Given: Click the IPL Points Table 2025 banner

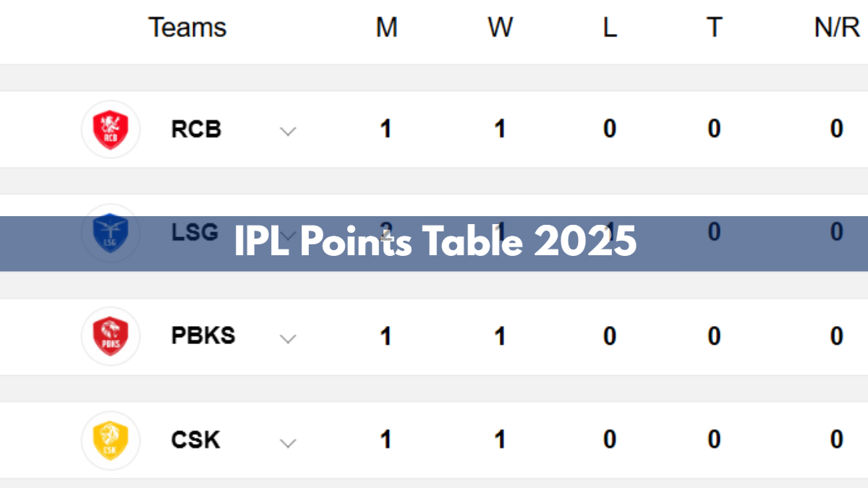Looking at the screenshot, I should [x=434, y=244].
